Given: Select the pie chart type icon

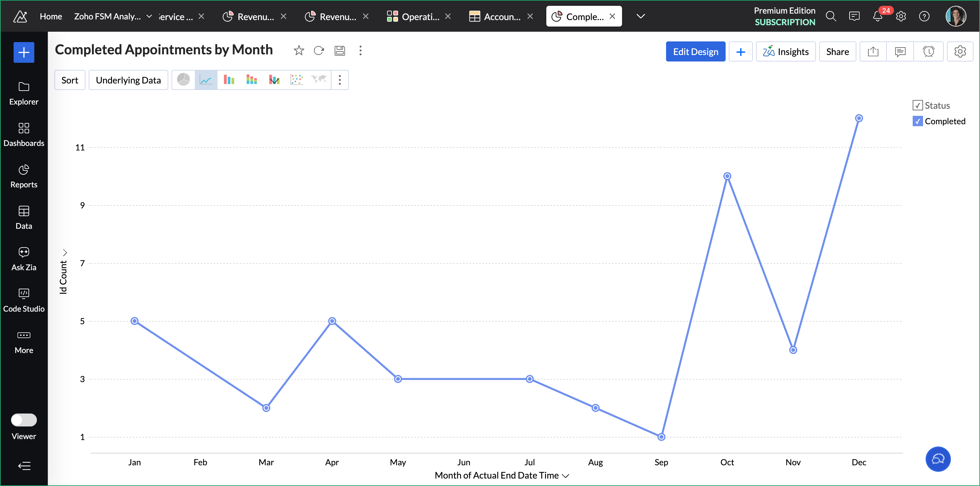Looking at the screenshot, I should (x=184, y=80).
